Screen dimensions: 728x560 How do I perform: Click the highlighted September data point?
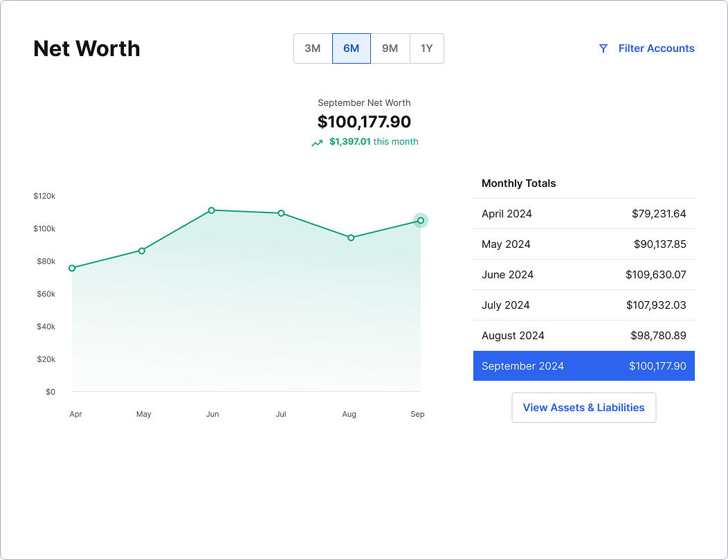[x=421, y=221]
